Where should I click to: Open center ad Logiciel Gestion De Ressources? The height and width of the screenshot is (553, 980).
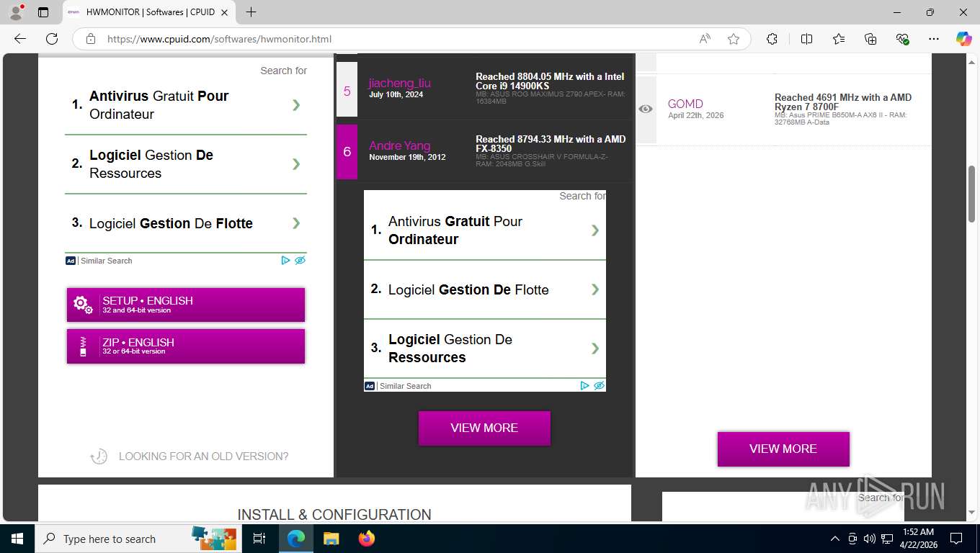485,349
